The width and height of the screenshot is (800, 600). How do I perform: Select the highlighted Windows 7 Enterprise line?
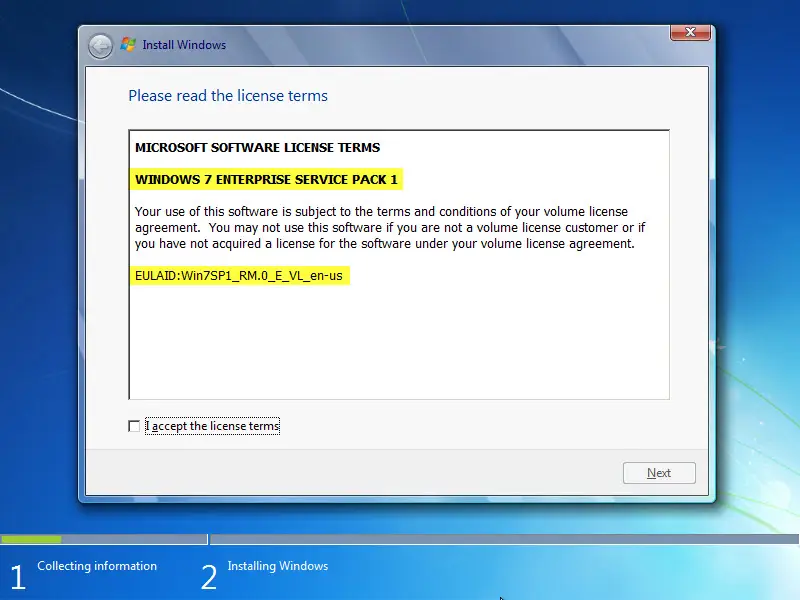click(266, 180)
